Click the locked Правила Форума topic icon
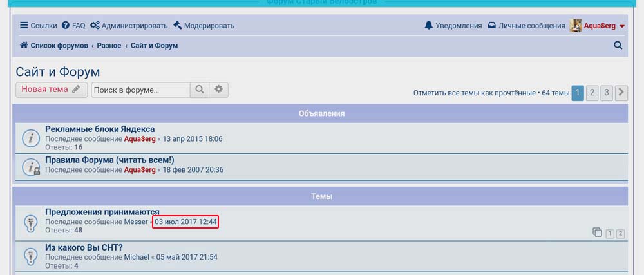The height and width of the screenshot is (275, 644). [x=31, y=167]
